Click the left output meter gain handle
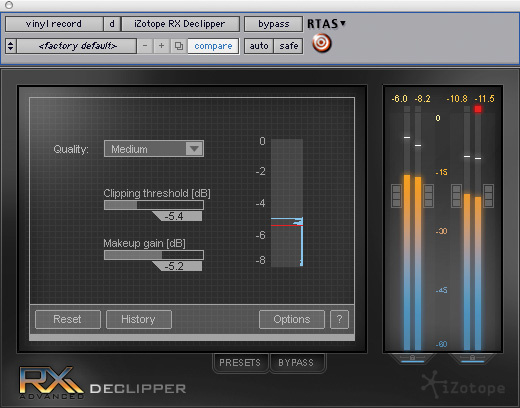The width and height of the screenshot is (520, 408). click(x=456, y=196)
